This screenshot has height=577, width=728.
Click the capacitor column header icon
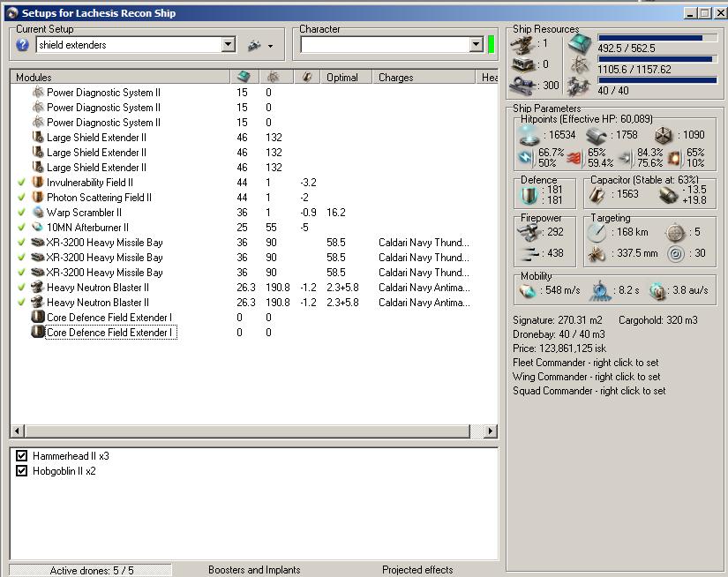pos(306,77)
